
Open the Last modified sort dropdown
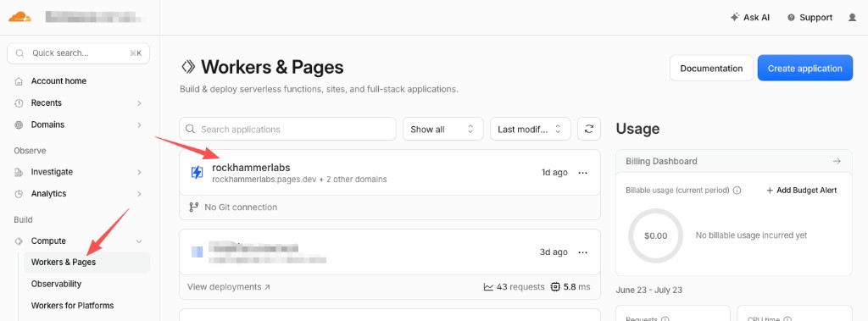coord(531,129)
